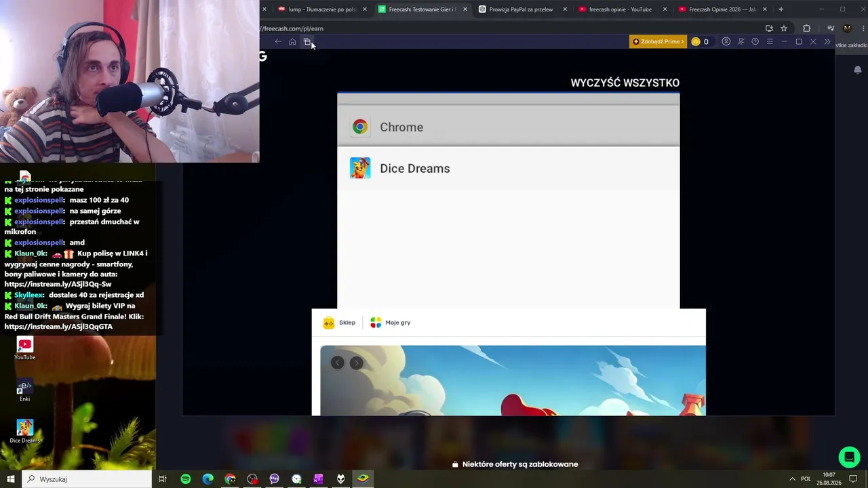The height and width of the screenshot is (488, 868).
Task: Open a new browser tab
Action: click(781, 9)
